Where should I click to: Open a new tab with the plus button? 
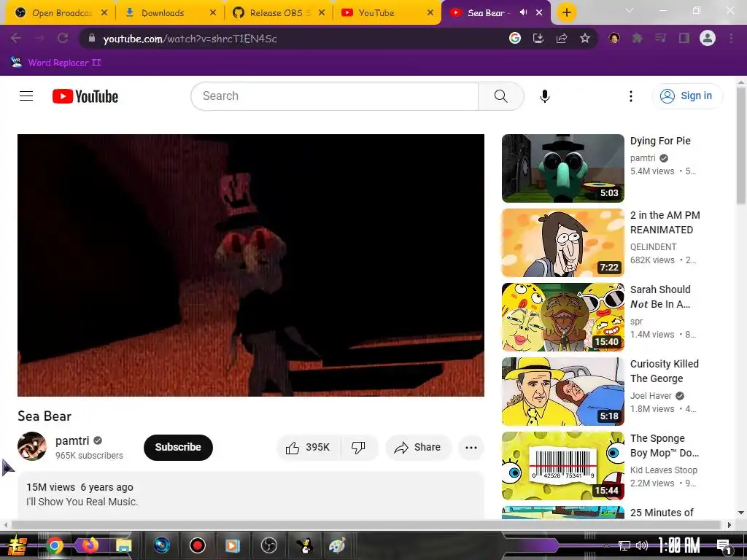tap(566, 13)
